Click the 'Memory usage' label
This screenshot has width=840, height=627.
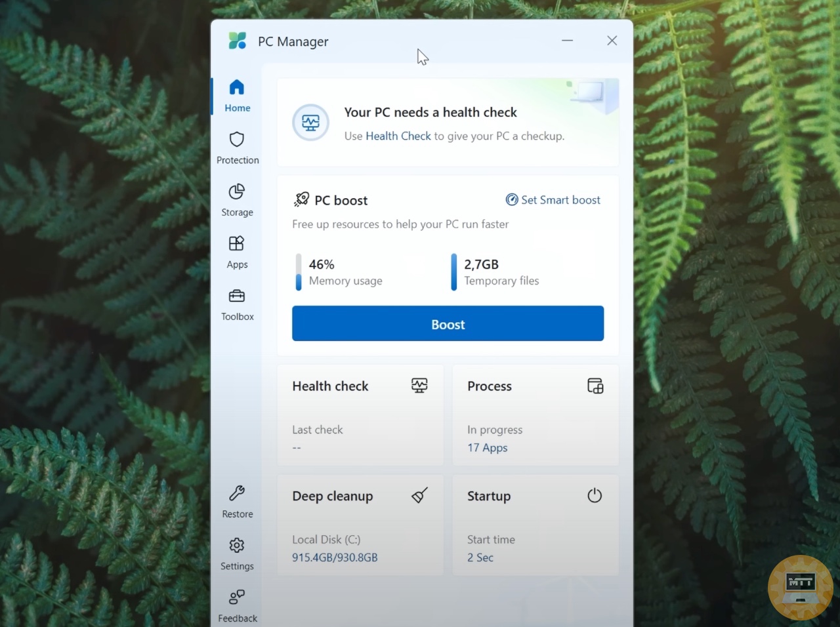346,281
